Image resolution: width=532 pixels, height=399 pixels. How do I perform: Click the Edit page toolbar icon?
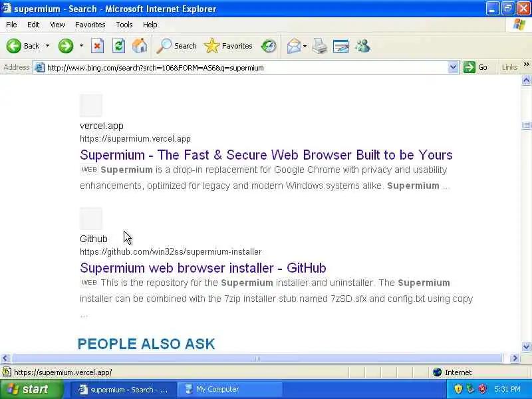pyautogui.click(x=341, y=46)
